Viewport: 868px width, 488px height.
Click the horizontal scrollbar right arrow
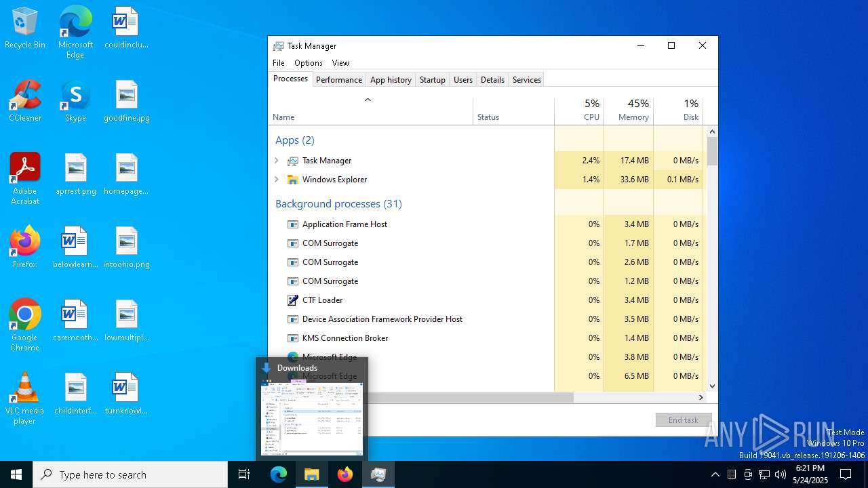701,398
